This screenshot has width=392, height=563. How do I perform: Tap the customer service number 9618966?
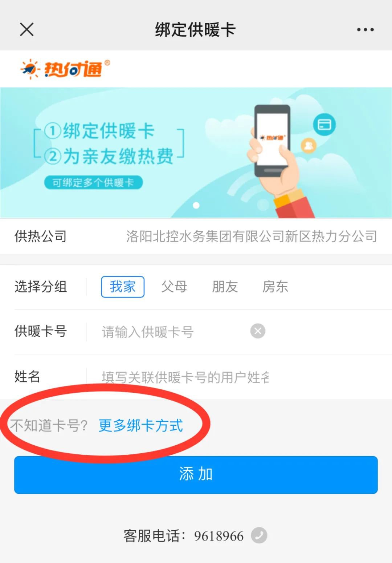(x=219, y=536)
